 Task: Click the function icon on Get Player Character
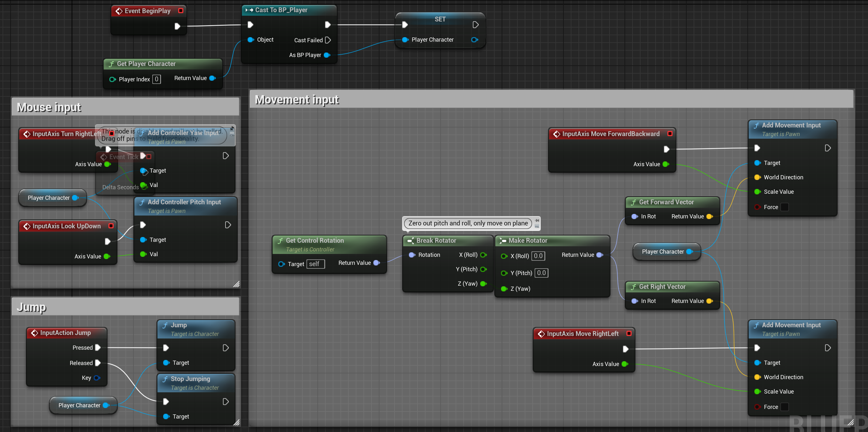click(112, 63)
